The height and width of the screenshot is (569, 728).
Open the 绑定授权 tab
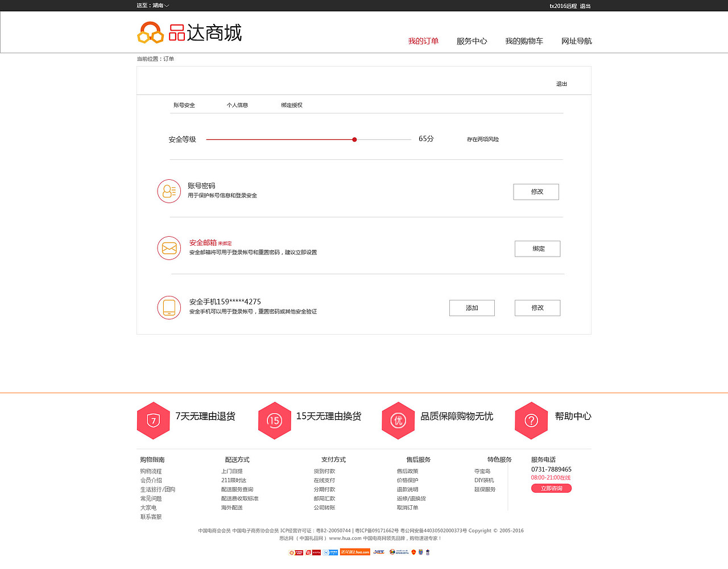pyautogui.click(x=292, y=105)
